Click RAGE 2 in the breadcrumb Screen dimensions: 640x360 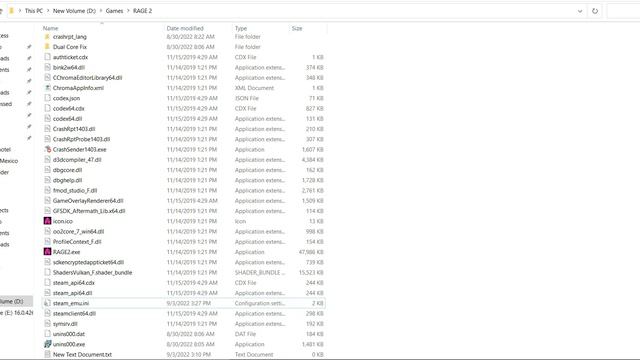pos(142,11)
